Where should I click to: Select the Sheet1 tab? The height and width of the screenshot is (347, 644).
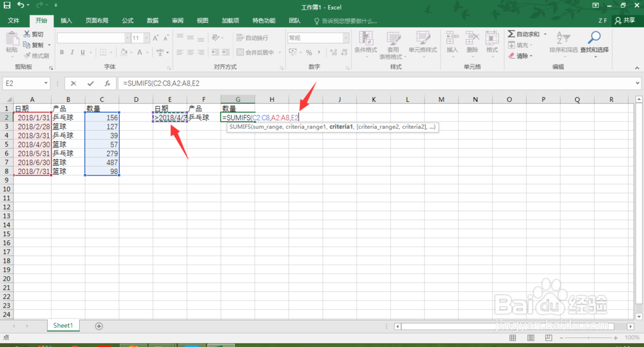(63, 325)
